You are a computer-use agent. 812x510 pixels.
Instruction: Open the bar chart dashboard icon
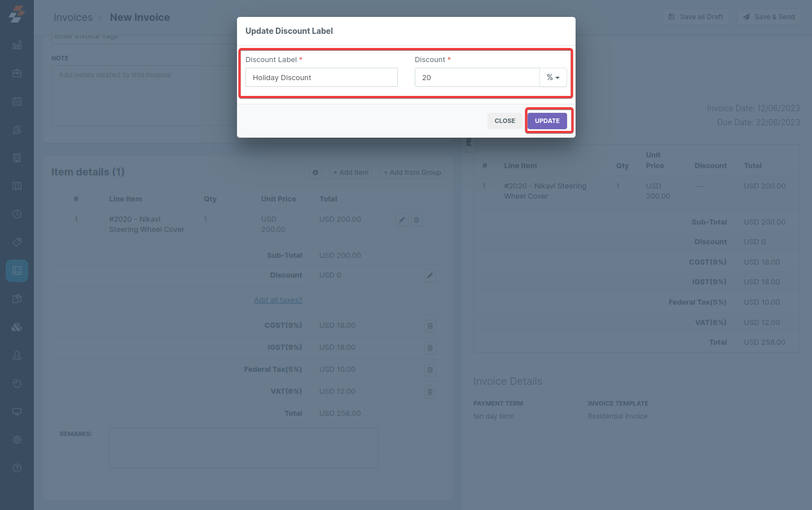coord(17,45)
